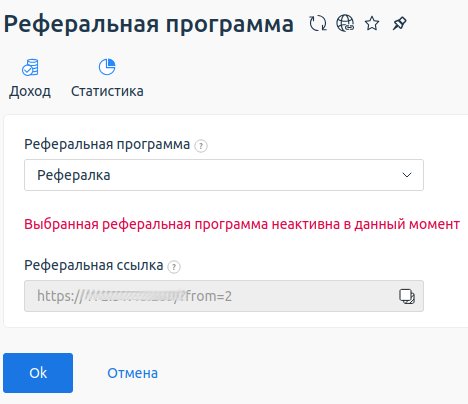Click the Реферальная программа page heading
The height and width of the screenshot is (404, 468).
coord(149,24)
